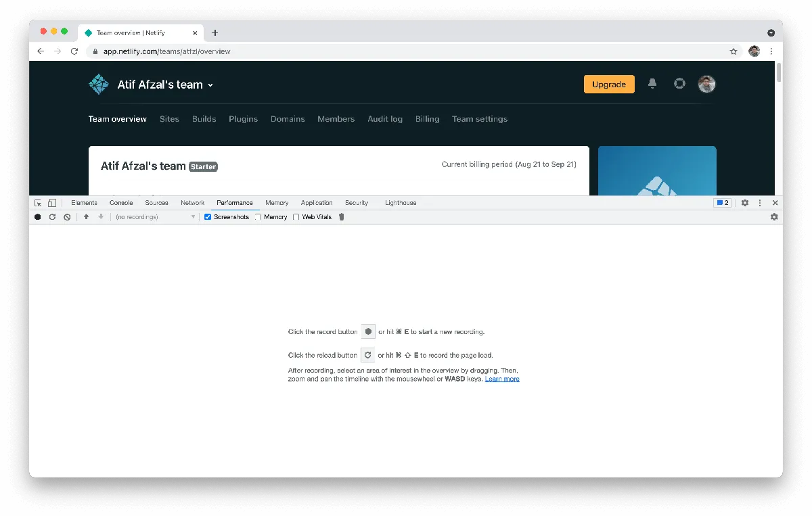Click the collect garbage trash icon
The image size is (812, 516).
(x=342, y=217)
